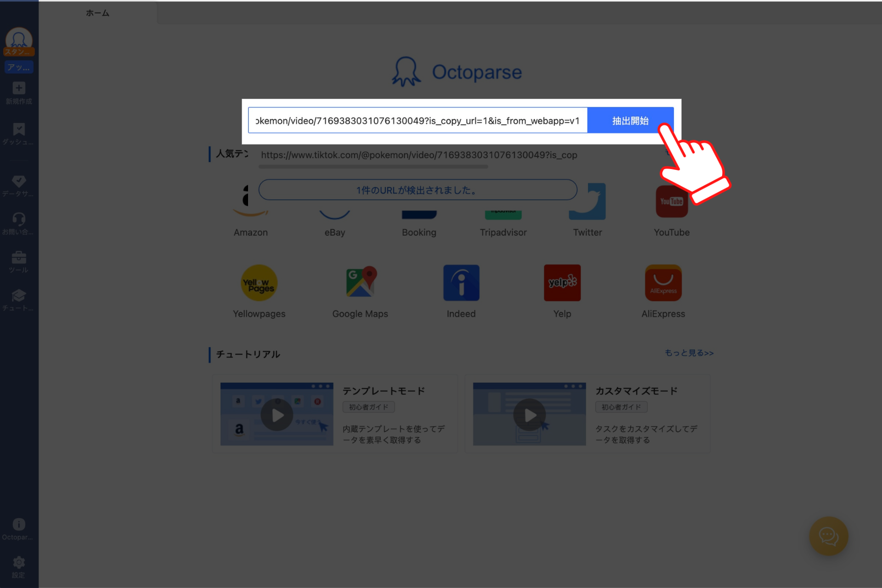Viewport: 882px width, 588px height.
Task: Select the ホーム tab
Action: [97, 13]
